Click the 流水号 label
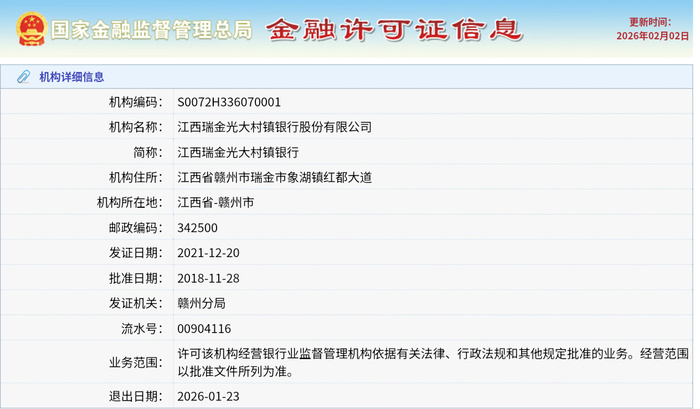Viewport: 700px width, 409px height. tap(142, 329)
